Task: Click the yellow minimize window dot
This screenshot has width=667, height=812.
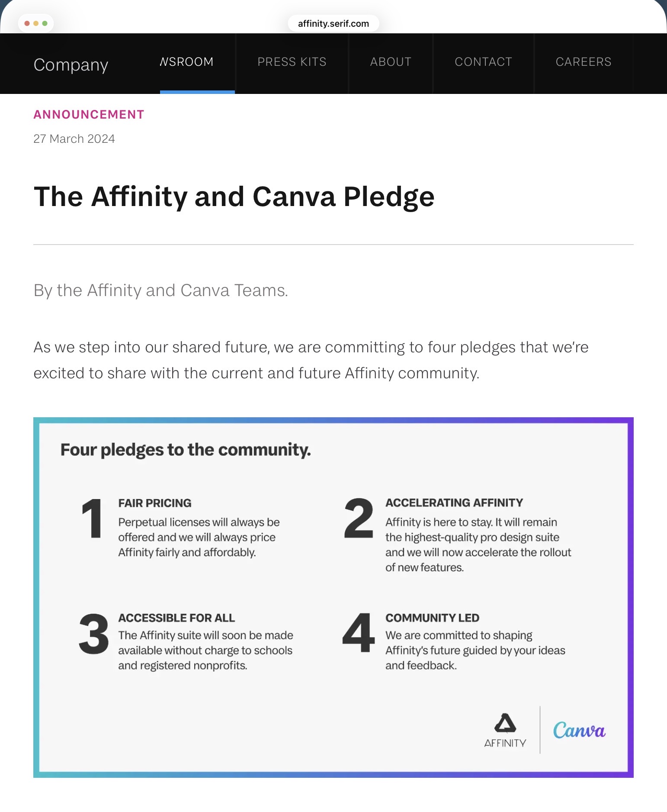Action: (x=36, y=23)
